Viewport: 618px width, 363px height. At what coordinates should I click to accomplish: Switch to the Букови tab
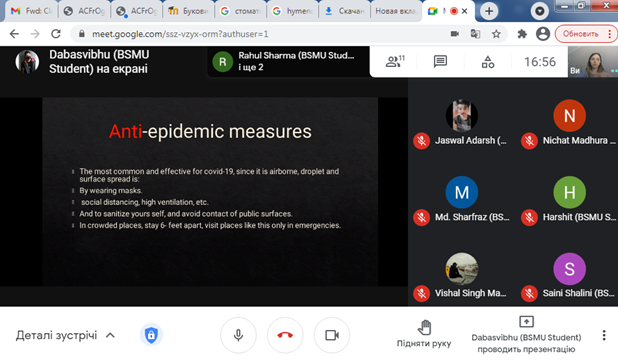(188, 11)
